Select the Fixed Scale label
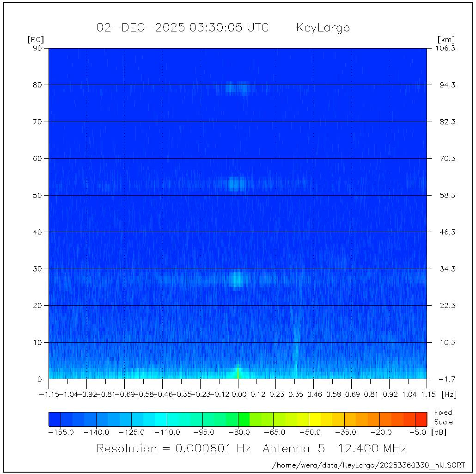476x474 pixels. pos(443,417)
